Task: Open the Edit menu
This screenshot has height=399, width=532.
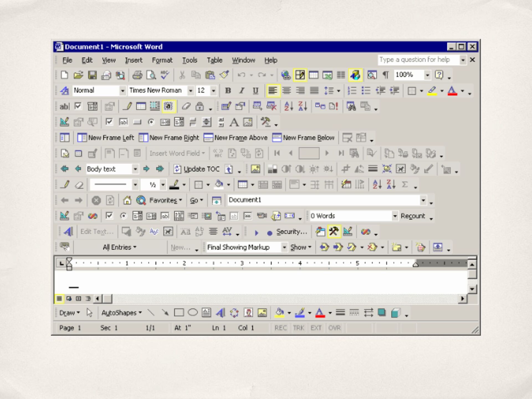Action: point(87,60)
